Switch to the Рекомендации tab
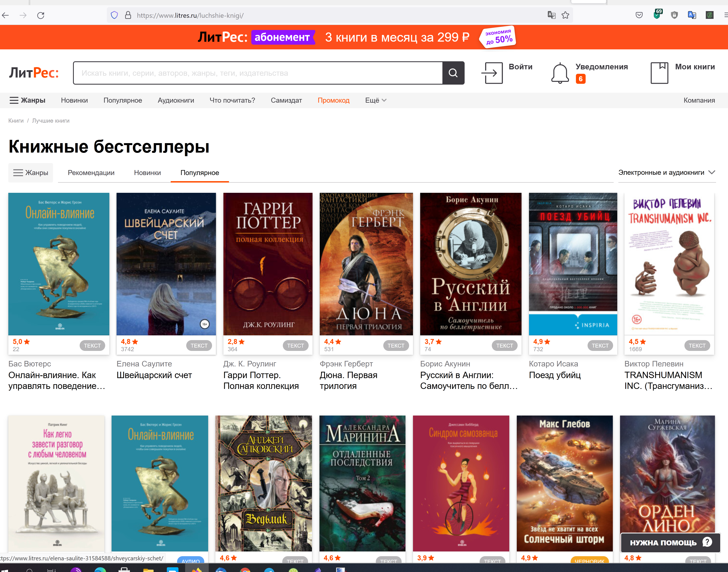The image size is (728, 572). 91,173
